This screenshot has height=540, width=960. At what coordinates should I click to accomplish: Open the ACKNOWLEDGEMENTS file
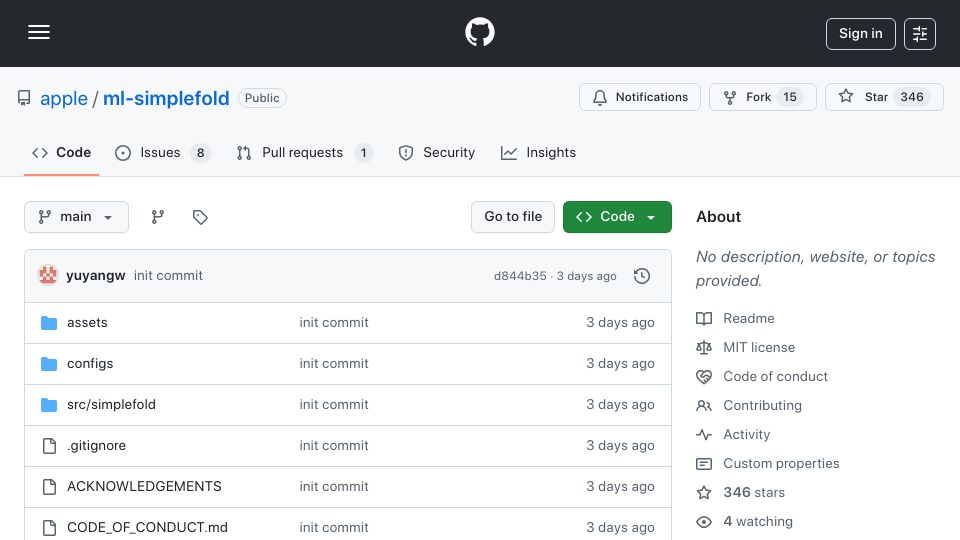pos(144,487)
